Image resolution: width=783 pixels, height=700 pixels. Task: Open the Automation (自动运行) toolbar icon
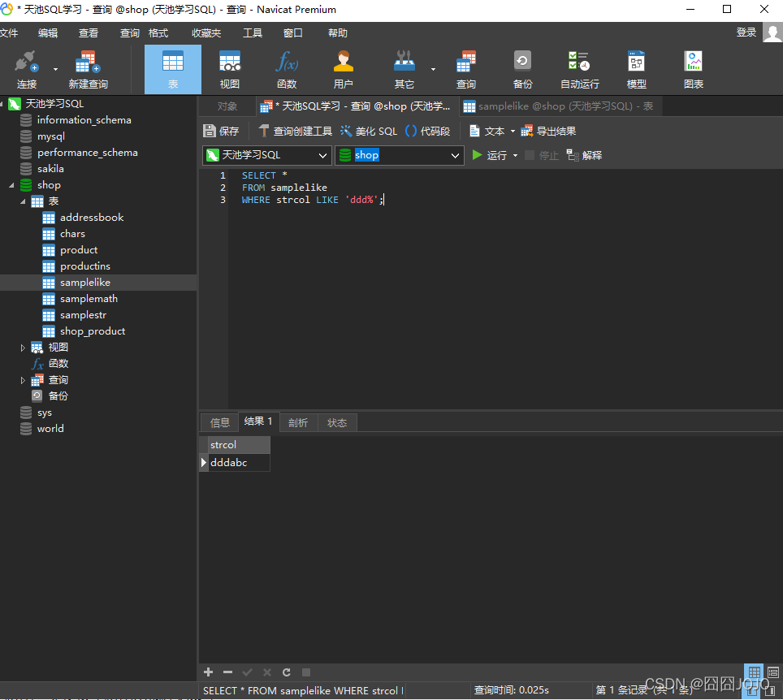tap(579, 69)
